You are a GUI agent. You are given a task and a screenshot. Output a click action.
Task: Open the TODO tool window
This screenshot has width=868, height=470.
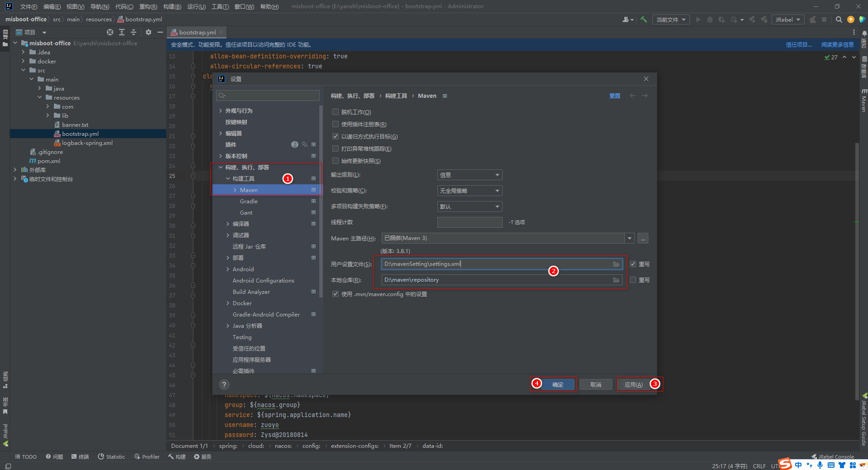click(x=26, y=456)
